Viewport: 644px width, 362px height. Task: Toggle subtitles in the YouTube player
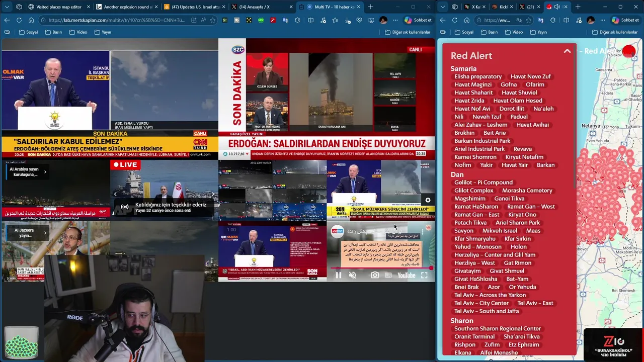(388, 275)
